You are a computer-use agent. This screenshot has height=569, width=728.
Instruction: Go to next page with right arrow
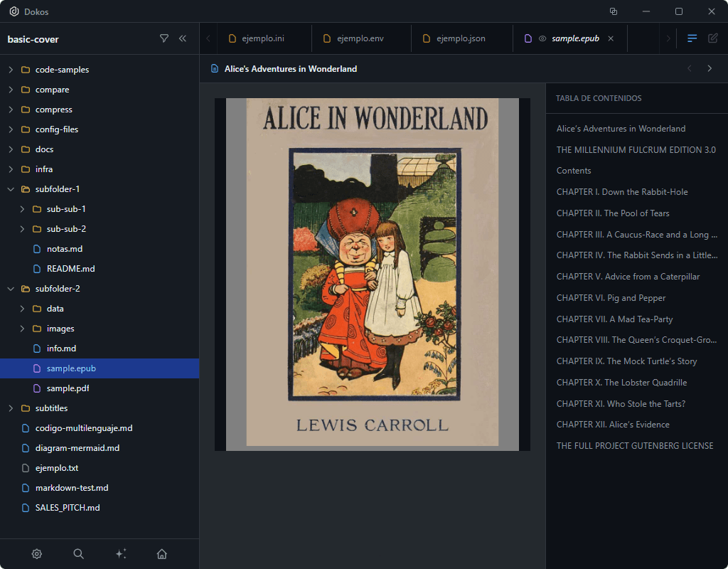tap(709, 68)
